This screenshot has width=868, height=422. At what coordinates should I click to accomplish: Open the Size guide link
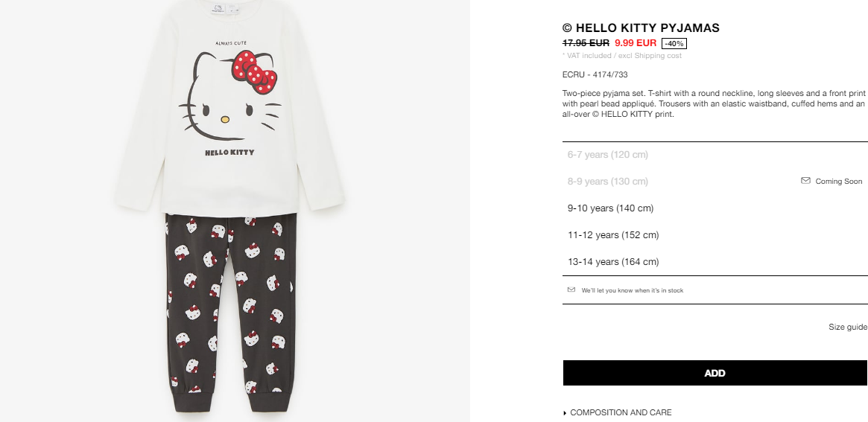pyautogui.click(x=848, y=327)
